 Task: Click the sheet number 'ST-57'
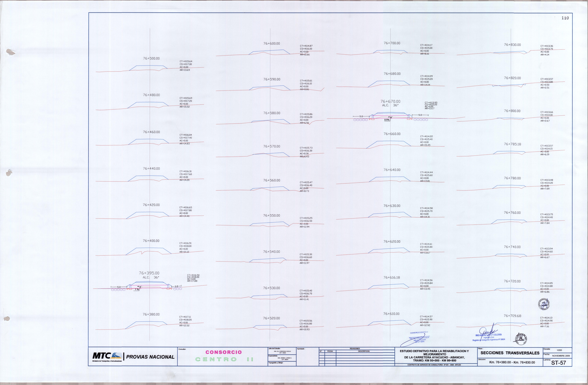coord(559,363)
